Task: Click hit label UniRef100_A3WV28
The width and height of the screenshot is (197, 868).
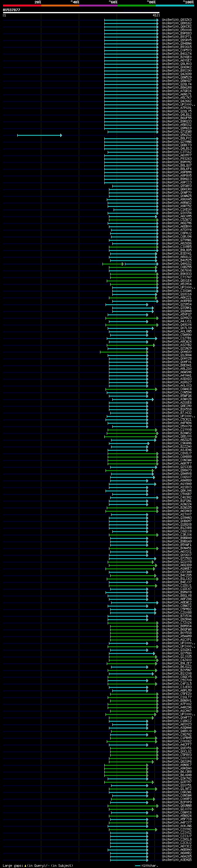Action: point(177,399)
